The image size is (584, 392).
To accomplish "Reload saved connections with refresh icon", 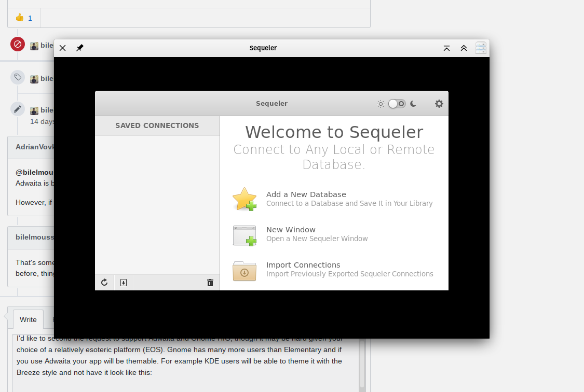I will coord(104,283).
